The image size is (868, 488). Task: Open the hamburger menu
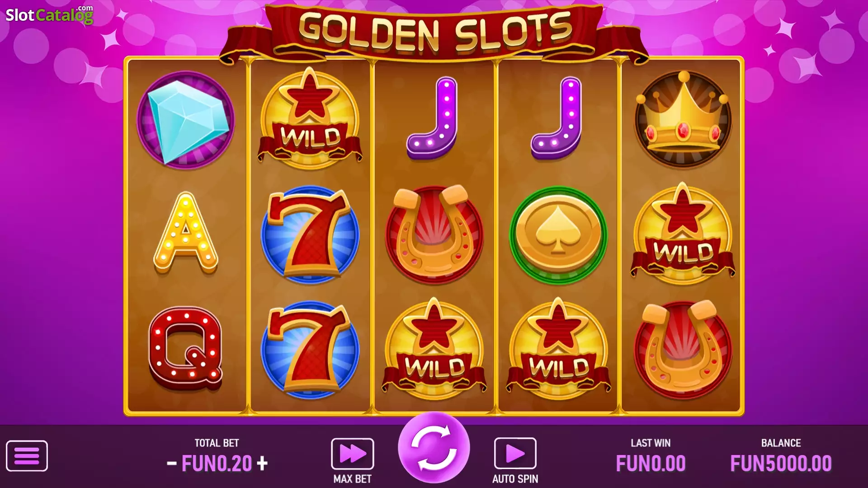point(27,455)
